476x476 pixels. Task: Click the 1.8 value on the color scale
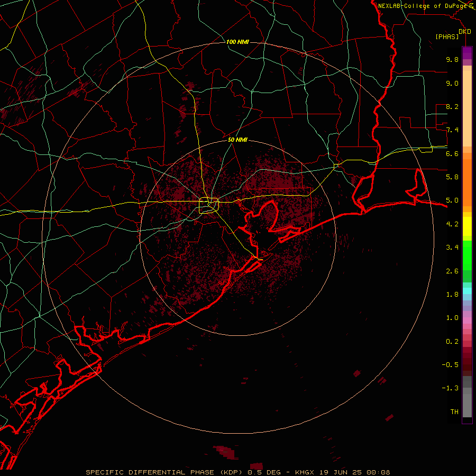pyautogui.click(x=452, y=295)
